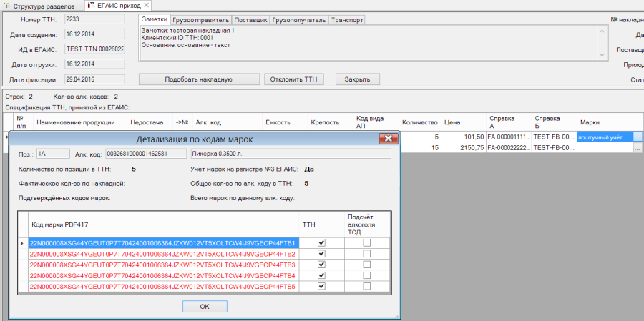The image size is (644, 321).
Task: Close the ЕГАИС приход tab with its X
Action: [147, 6]
